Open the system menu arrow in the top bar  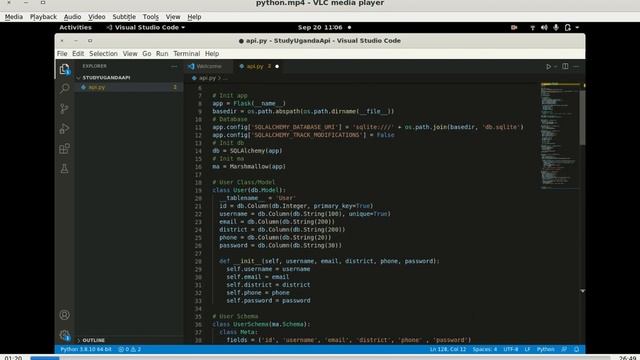[577, 27]
